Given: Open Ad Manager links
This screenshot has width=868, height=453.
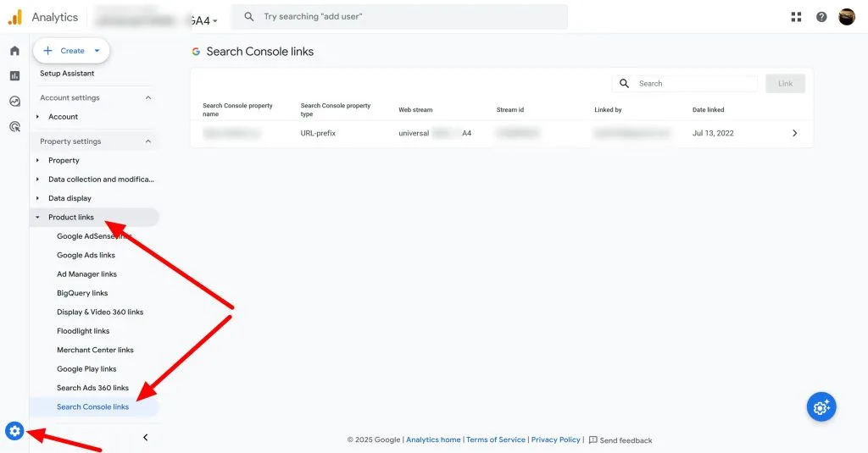Looking at the screenshot, I should [x=87, y=274].
